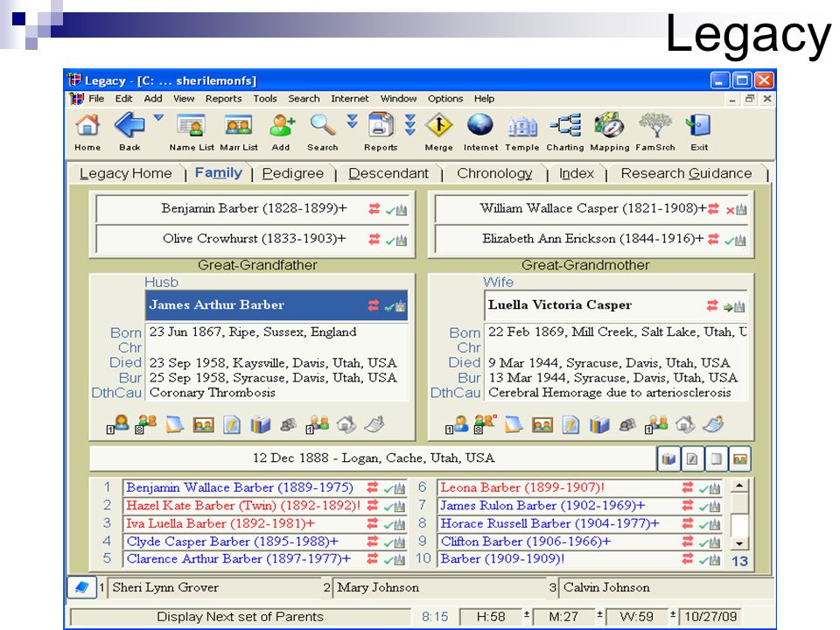Open the Temple toolbar icon
The image size is (840, 630).
tap(522, 126)
